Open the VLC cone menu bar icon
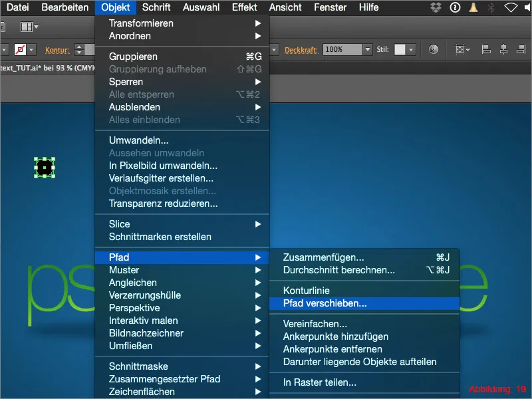Screen dimensions: 532x399 coord(473,7)
